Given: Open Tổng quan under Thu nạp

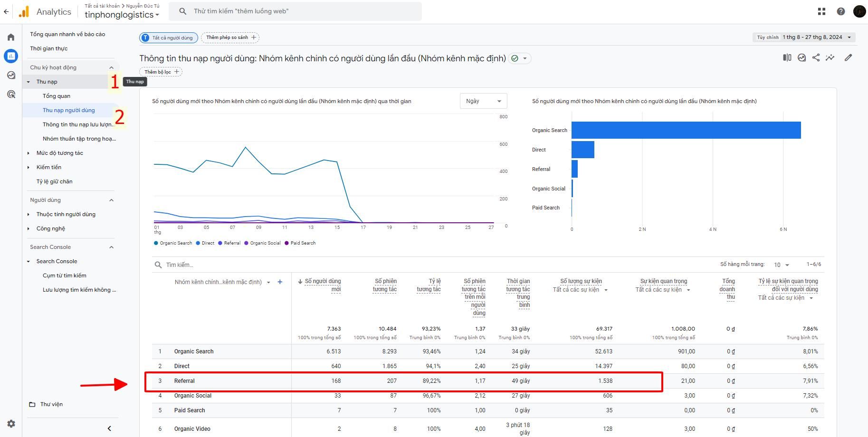Looking at the screenshot, I should pos(57,96).
